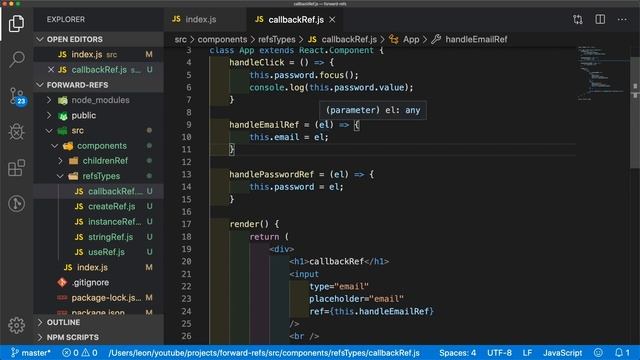
Task: Open Source Control view with 23 badge
Action: tap(18, 96)
